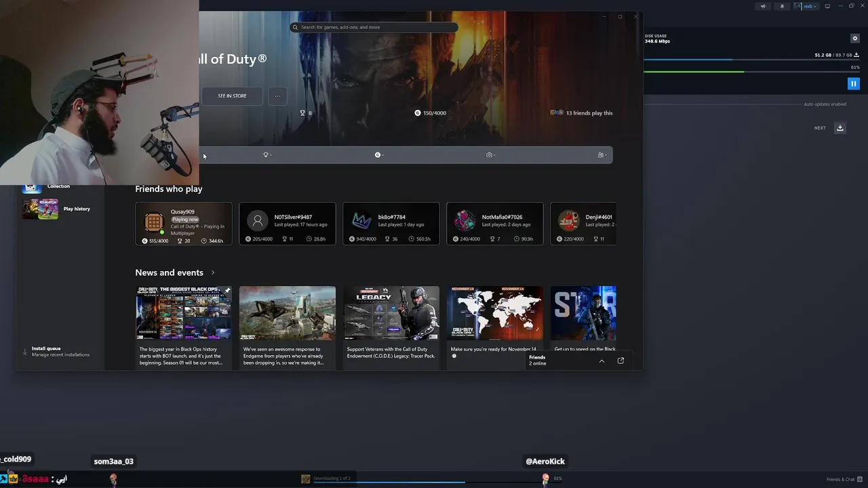Collapse the Friends 2 online panel chevron
This screenshot has width=868, height=488.
point(601,361)
